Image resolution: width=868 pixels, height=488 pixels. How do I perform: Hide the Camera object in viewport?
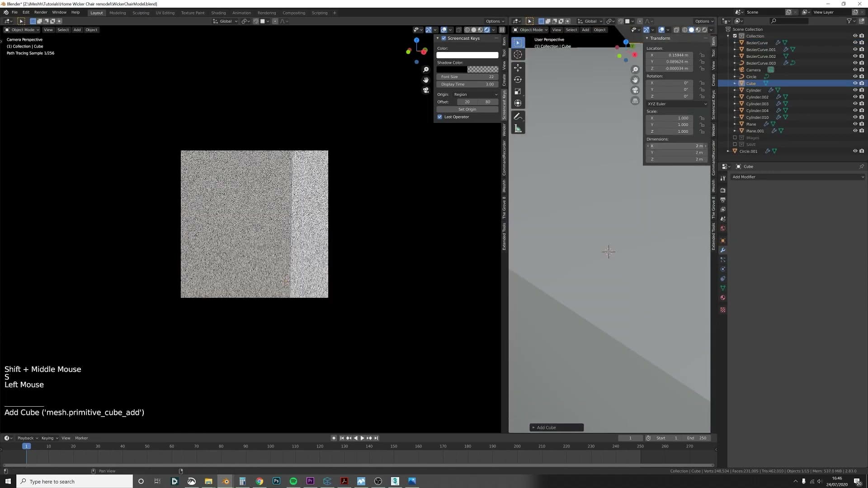pyautogui.click(x=855, y=70)
